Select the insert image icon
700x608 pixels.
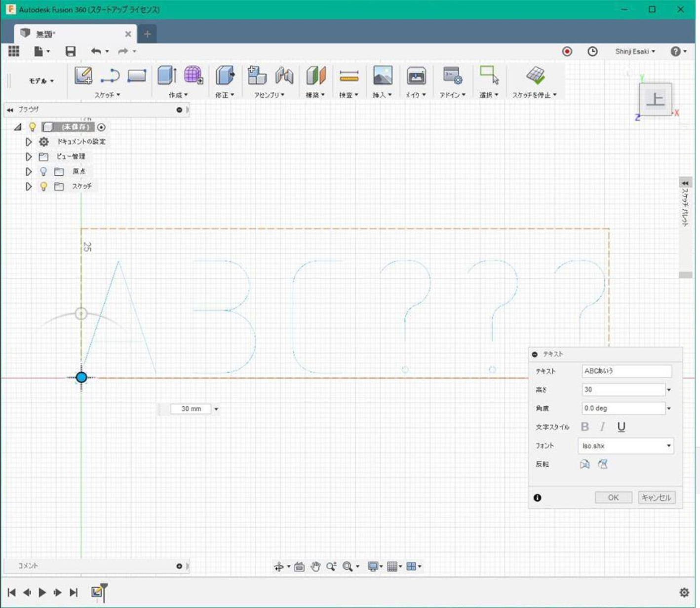point(383,76)
